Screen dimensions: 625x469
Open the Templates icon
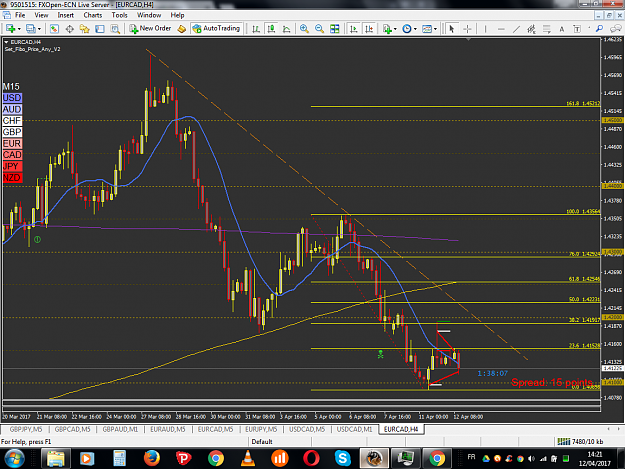427,29
